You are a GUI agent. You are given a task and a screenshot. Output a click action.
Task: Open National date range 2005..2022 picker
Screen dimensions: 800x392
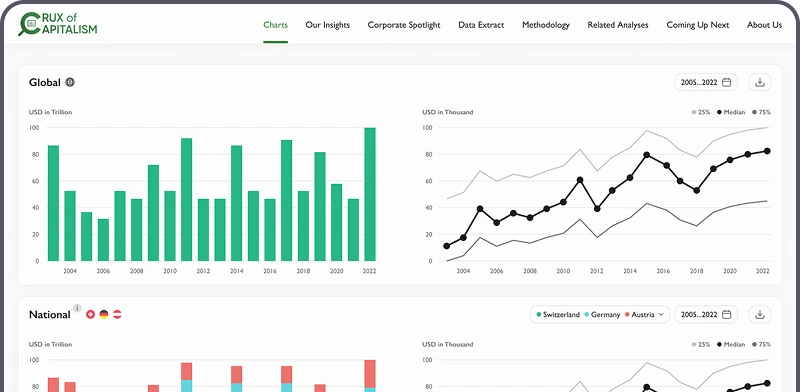pyautogui.click(x=706, y=314)
